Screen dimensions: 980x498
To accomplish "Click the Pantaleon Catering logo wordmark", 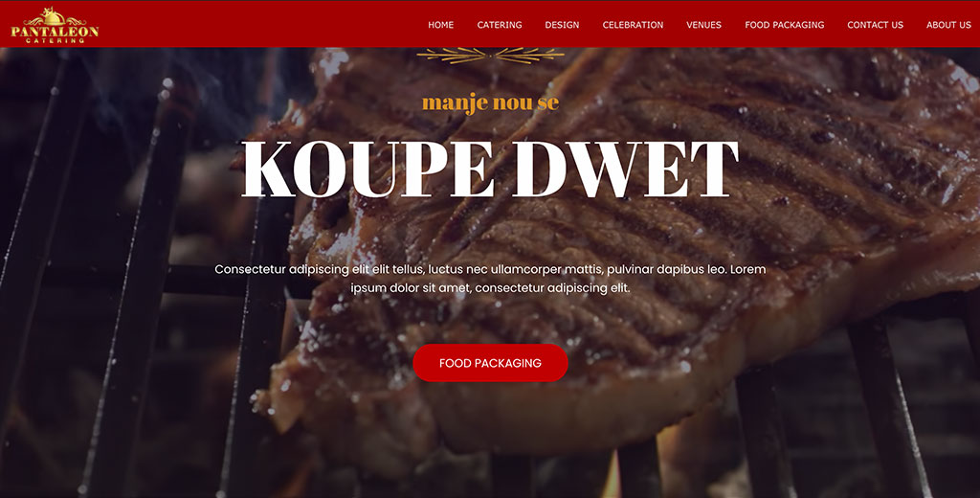I will click(x=55, y=34).
